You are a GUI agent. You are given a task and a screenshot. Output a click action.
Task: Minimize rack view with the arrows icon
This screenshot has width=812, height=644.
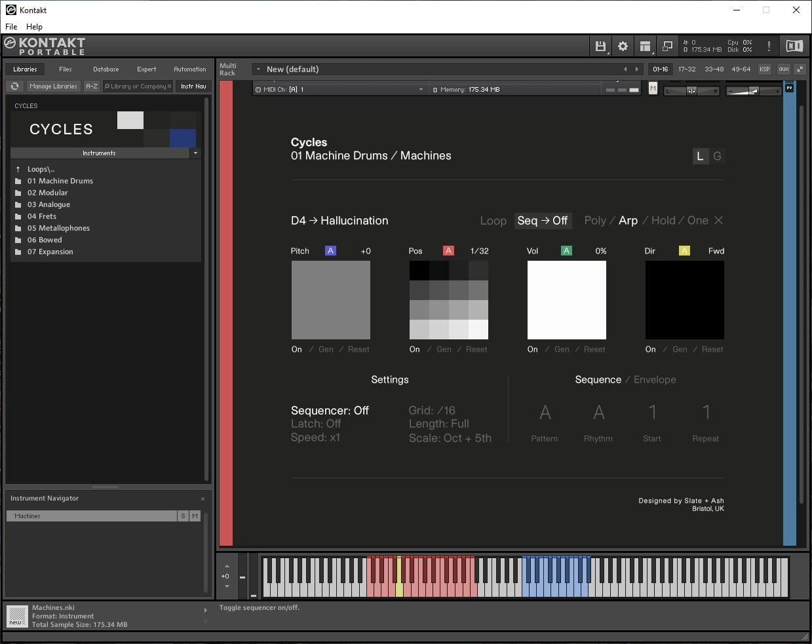pyautogui.click(x=800, y=69)
